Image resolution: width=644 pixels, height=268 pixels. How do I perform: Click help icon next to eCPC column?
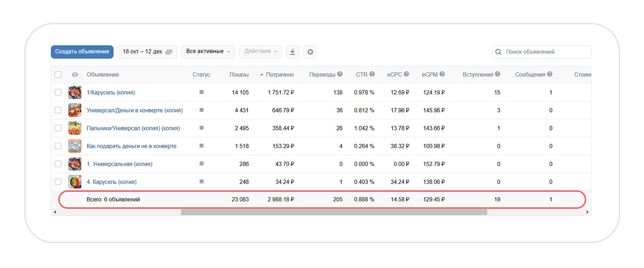(406, 74)
